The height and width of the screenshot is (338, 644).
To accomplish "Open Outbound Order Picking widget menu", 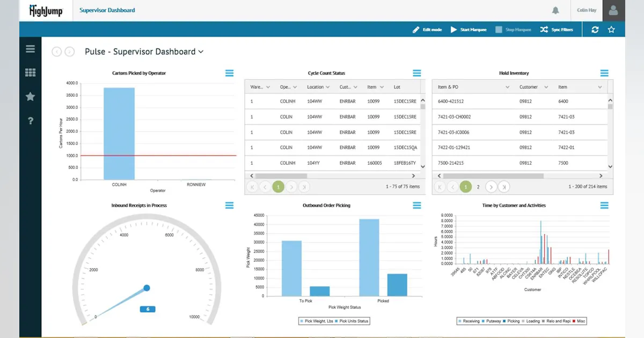I will click(x=417, y=205).
